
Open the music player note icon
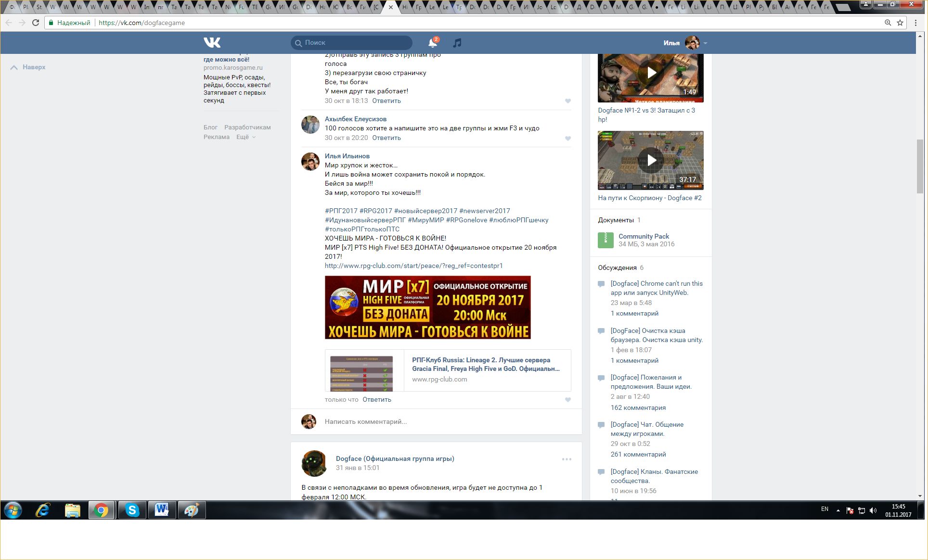[x=457, y=43]
